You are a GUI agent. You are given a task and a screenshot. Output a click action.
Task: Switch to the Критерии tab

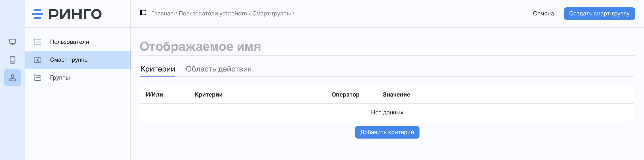point(158,69)
